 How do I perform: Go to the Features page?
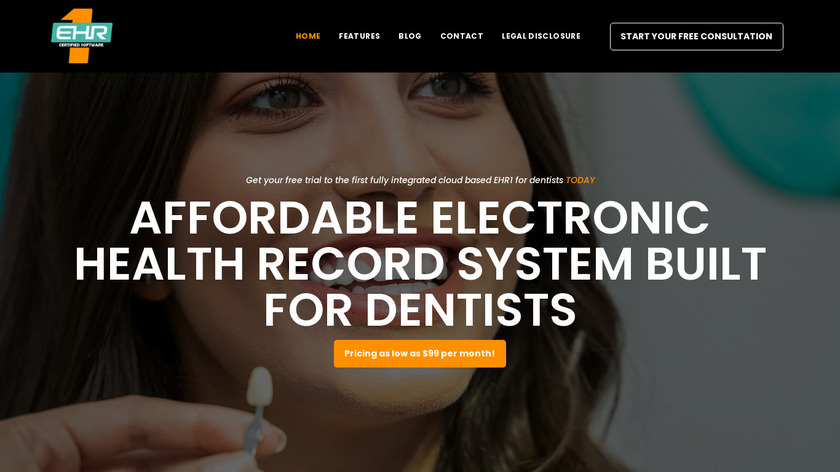[x=359, y=36]
